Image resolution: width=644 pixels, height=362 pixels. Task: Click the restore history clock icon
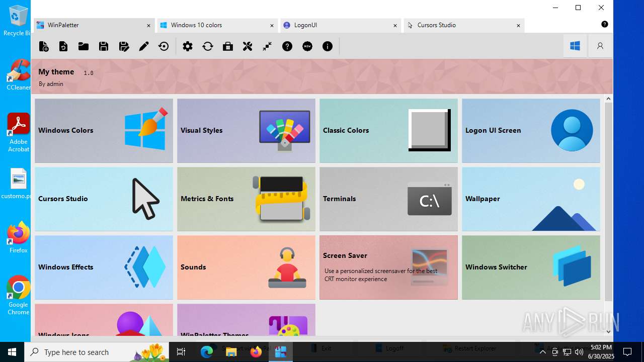tap(164, 46)
